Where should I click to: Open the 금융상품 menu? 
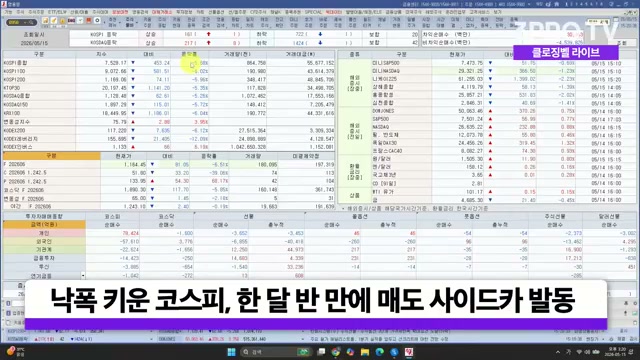click(393, 12)
